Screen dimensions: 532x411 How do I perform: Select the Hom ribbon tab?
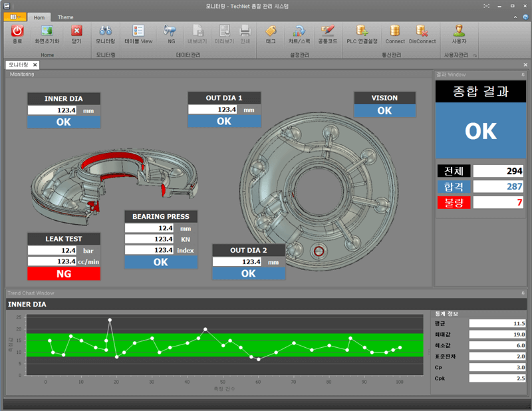pyautogui.click(x=41, y=17)
